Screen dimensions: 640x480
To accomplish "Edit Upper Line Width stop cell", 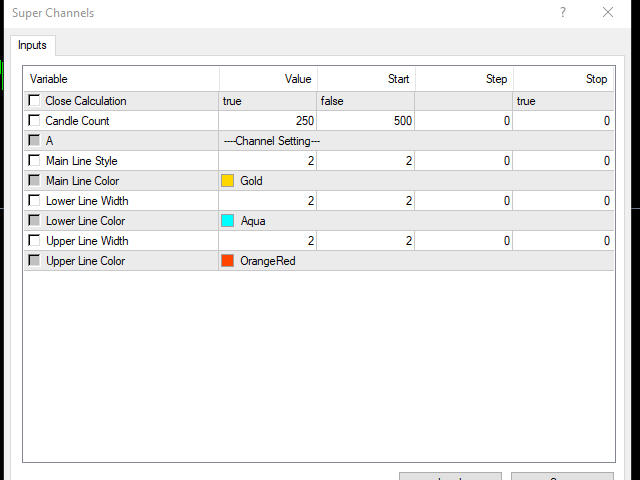I will click(563, 241).
